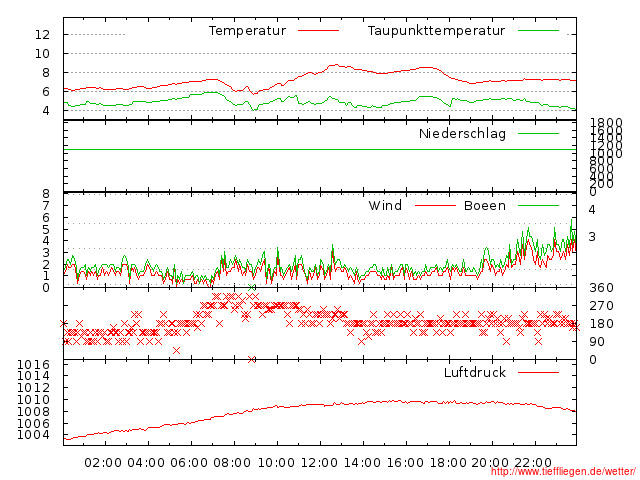Viewport: 640px width, 480px height.
Task: Click the Taupunkttemperatur legend label
Action: tap(436, 31)
